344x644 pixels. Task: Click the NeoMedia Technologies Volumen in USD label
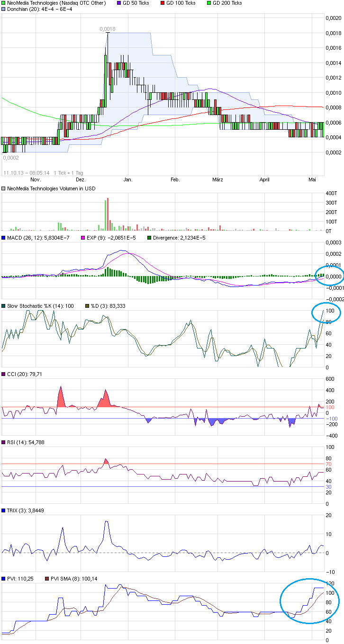51,188
